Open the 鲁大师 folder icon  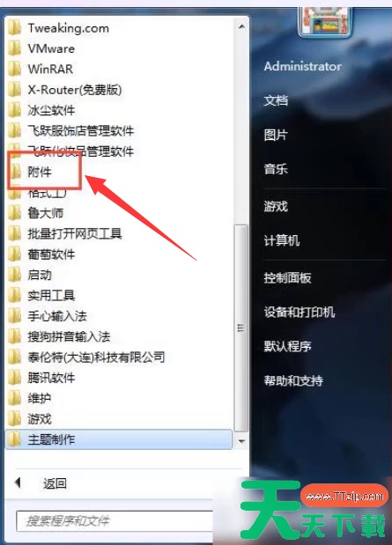click(x=15, y=213)
